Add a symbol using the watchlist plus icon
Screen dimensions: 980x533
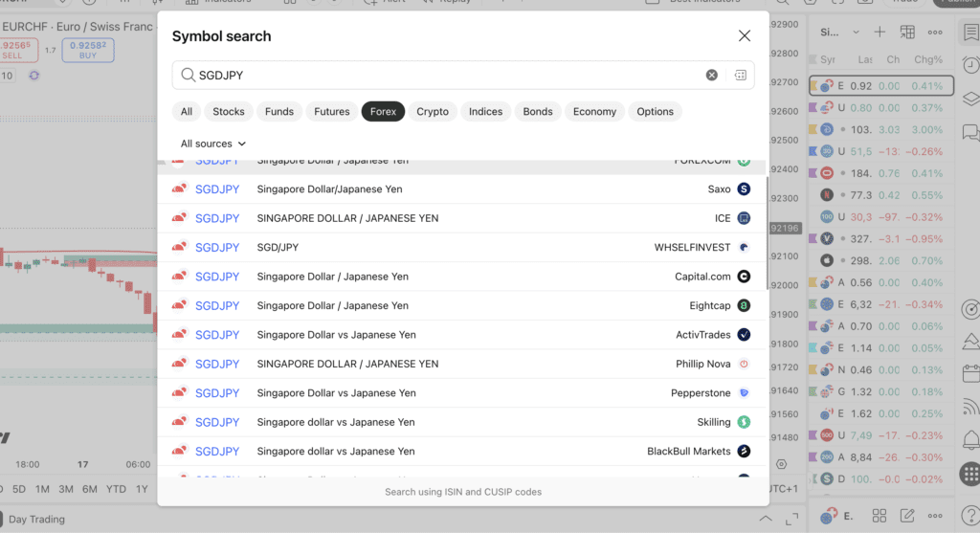coord(880,32)
